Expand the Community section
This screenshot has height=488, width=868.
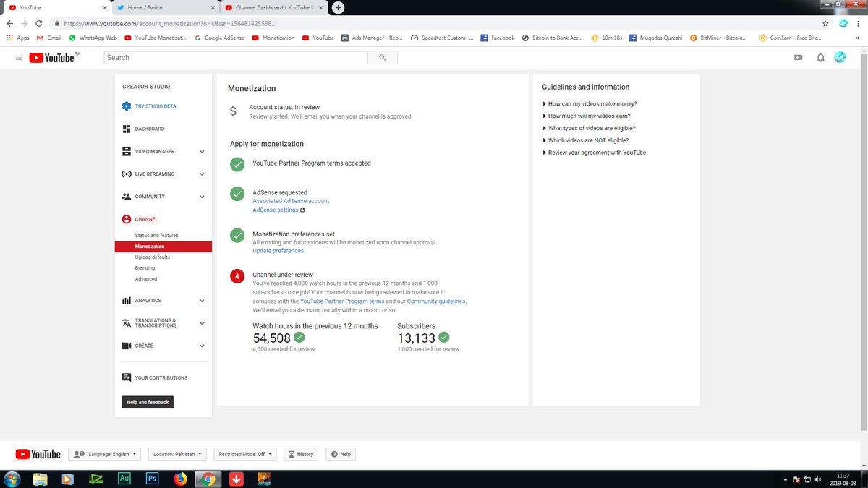202,197
